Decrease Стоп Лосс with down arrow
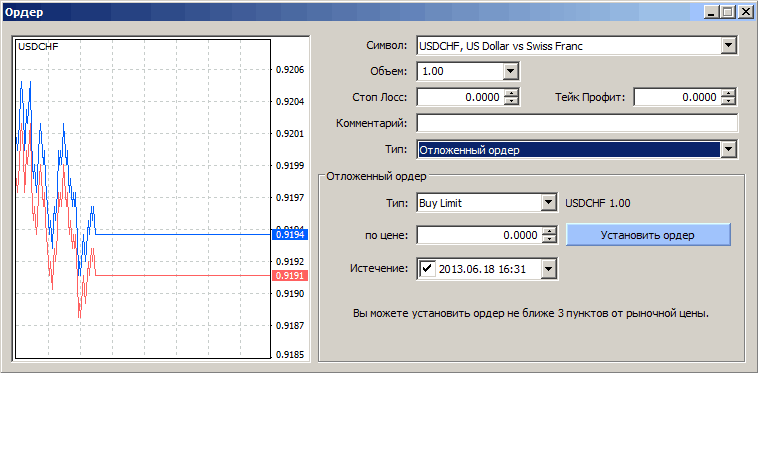This screenshot has height=472, width=758. pos(511,101)
